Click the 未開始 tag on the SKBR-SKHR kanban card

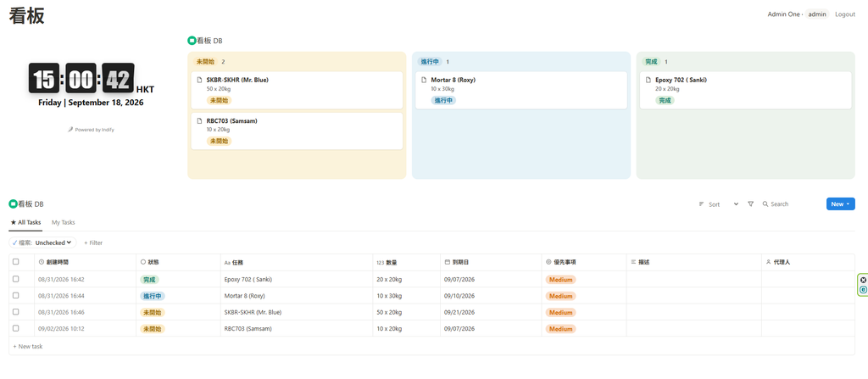point(219,100)
